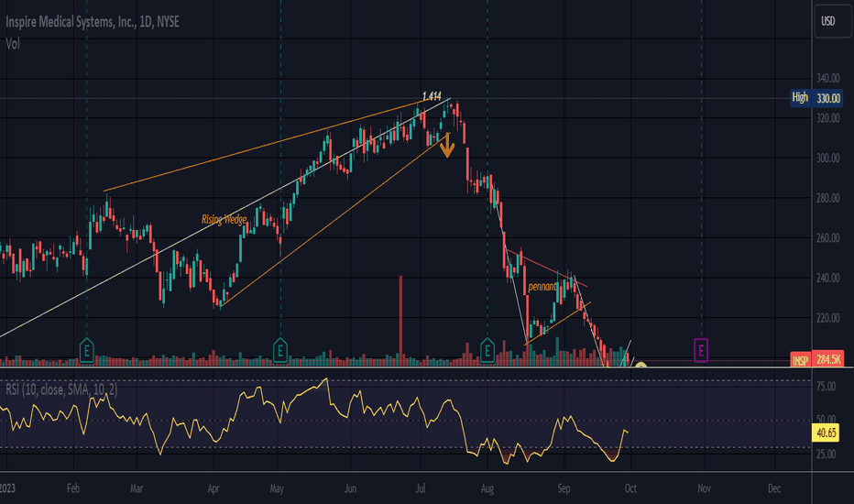Click the tall red volume spike bar
The width and height of the screenshot is (854, 504).
click(x=400, y=321)
